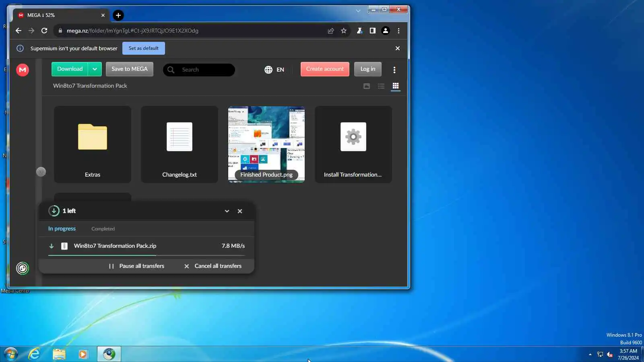
Task: Focus the MEGA Search field
Action: point(199,70)
